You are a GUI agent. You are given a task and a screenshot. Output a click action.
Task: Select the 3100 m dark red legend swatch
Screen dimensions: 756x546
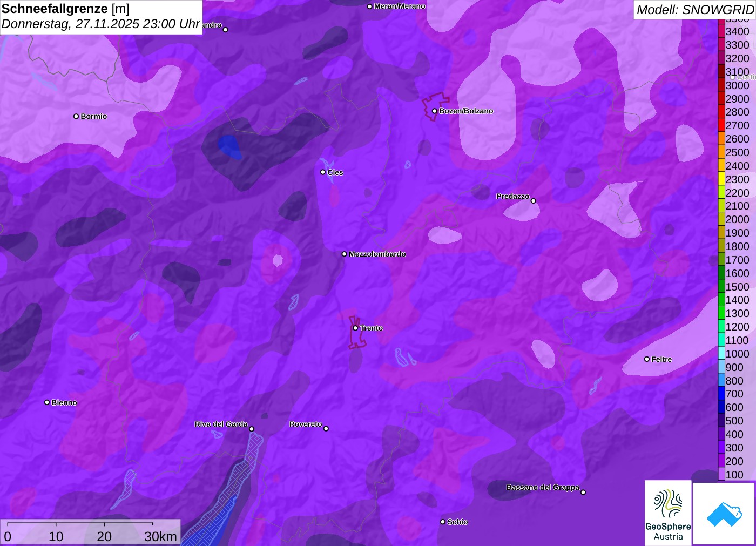[x=721, y=72]
